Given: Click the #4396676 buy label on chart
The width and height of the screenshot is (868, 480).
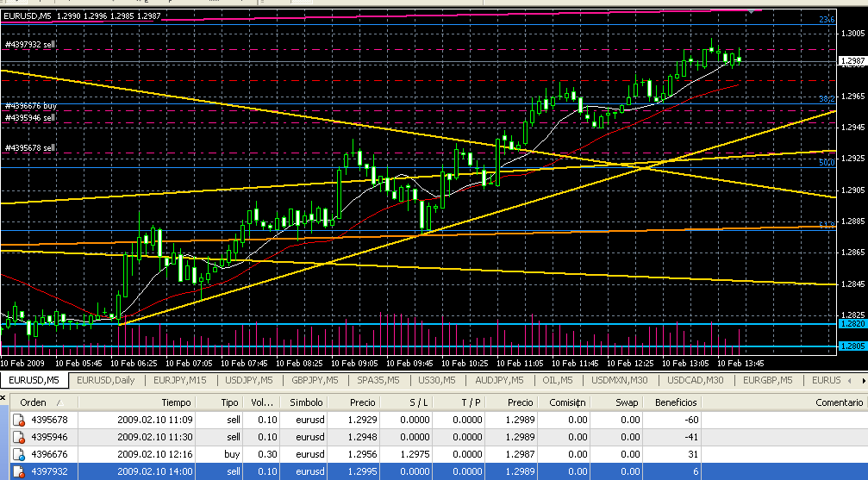Looking at the screenshot, I should click(x=31, y=105).
